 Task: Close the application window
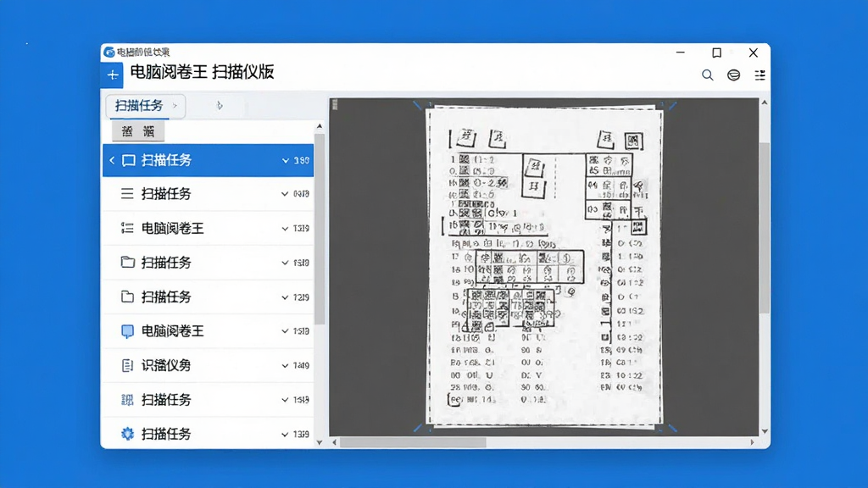(754, 53)
